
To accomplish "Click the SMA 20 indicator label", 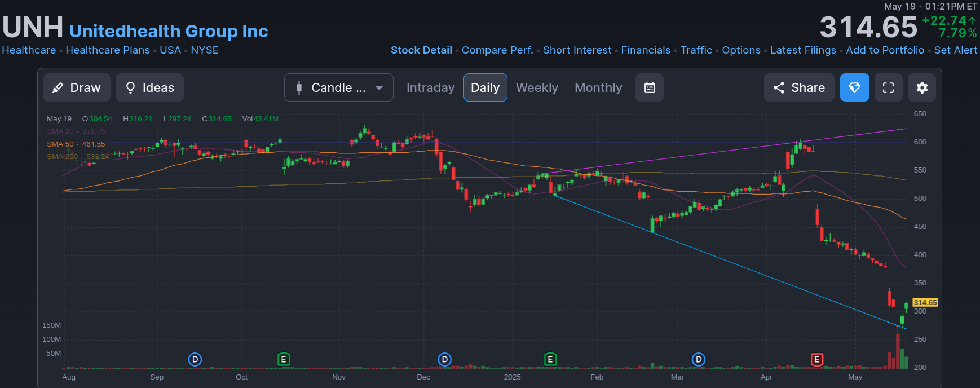I will tap(60, 131).
